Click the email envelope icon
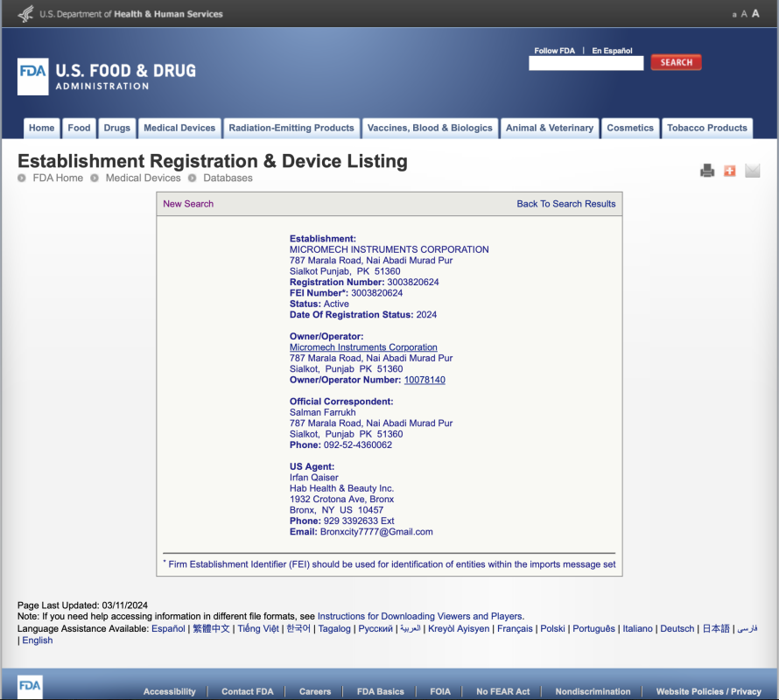Viewport: 779px width, 700px height. (753, 171)
